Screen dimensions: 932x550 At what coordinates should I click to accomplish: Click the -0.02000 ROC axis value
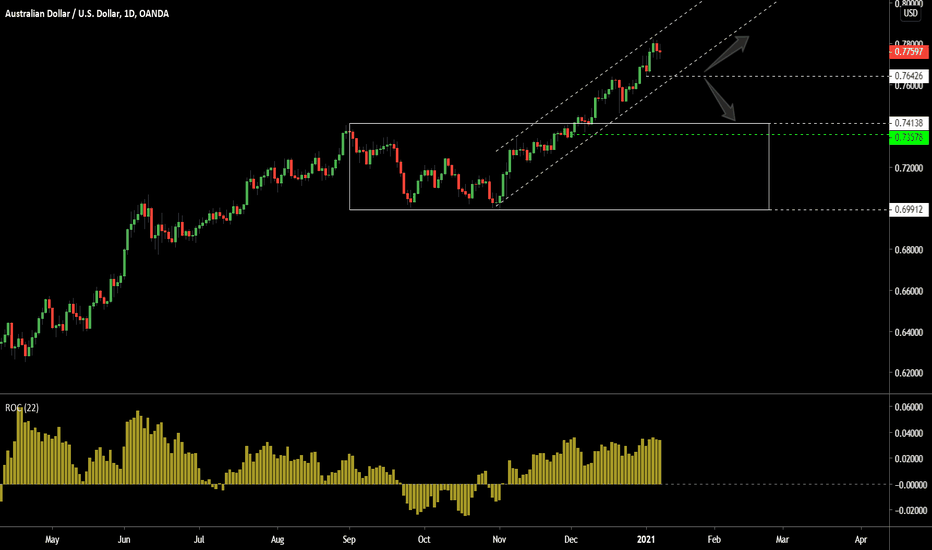point(909,511)
